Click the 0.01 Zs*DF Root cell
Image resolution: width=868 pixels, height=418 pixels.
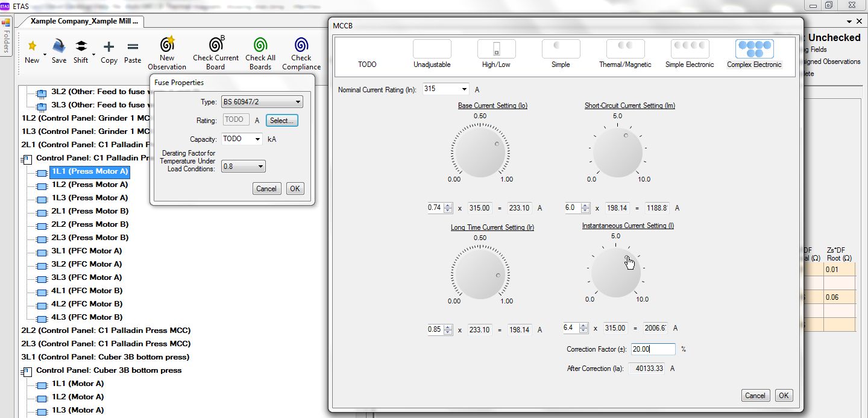point(839,270)
